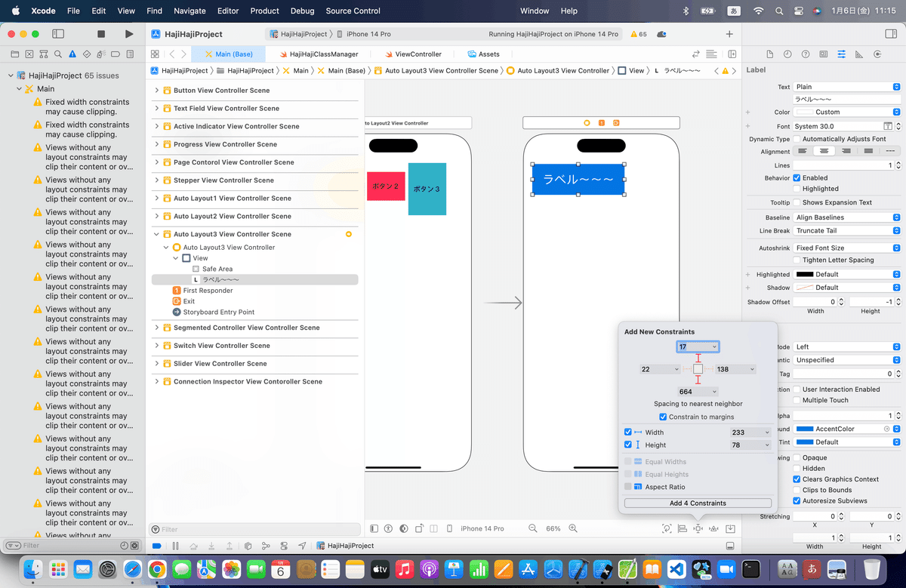Enable the Clips to Bounds checkbox
906x588 pixels.
tap(797, 490)
